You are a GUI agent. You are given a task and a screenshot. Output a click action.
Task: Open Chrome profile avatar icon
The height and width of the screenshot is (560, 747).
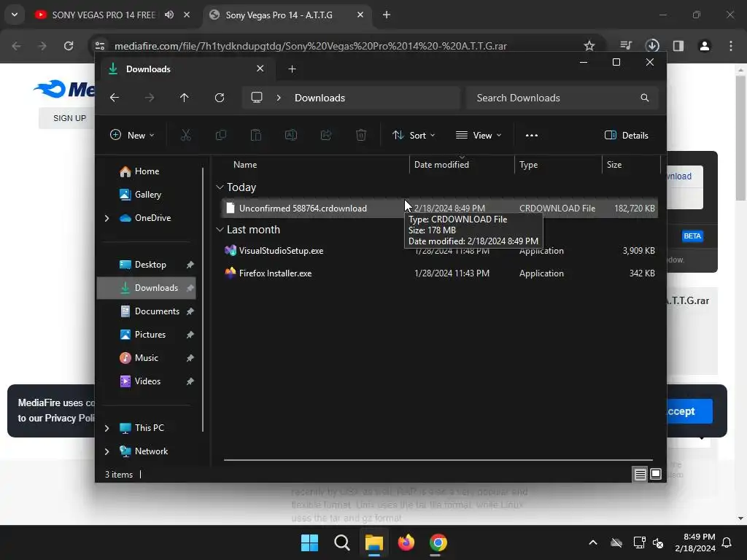[705, 46]
